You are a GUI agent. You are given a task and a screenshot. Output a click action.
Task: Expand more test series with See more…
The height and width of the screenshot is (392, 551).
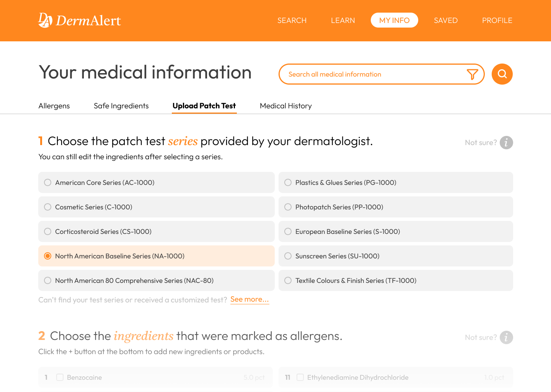point(249,299)
